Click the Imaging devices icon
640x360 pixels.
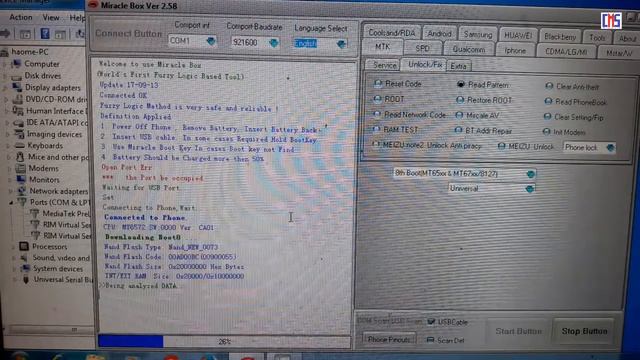coord(19,134)
